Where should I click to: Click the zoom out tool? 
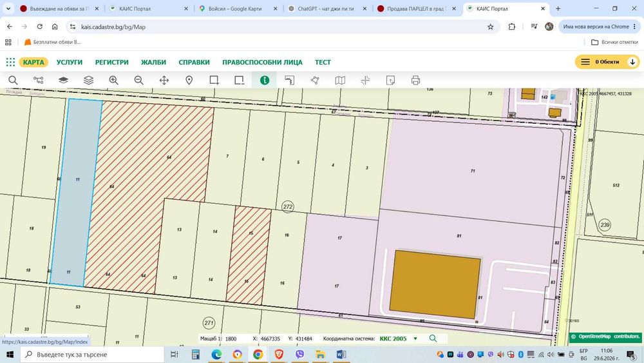139,80
